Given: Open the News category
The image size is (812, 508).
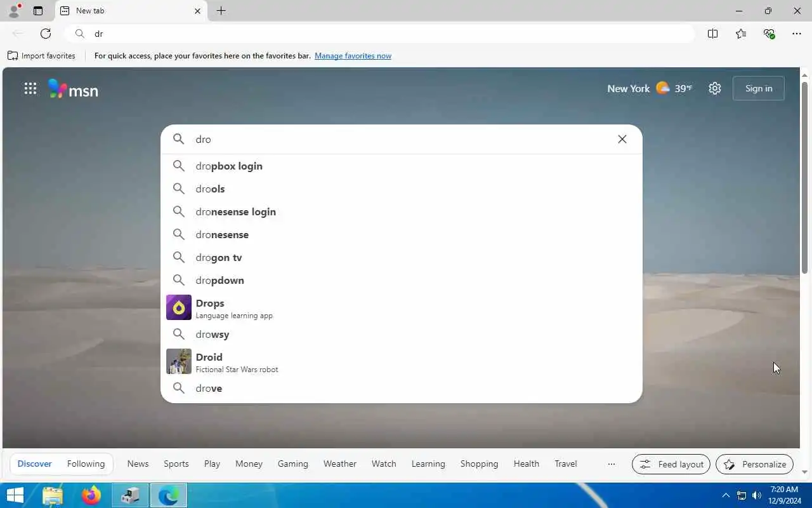Looking at the screenshot, I should [x=138, y=464].
